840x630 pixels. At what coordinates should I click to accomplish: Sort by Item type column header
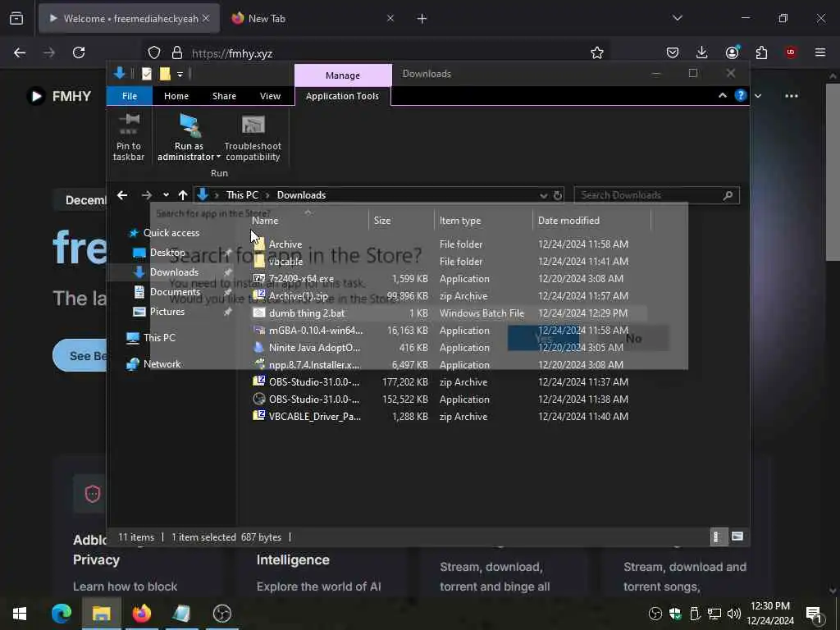click(x=483, y=220)
